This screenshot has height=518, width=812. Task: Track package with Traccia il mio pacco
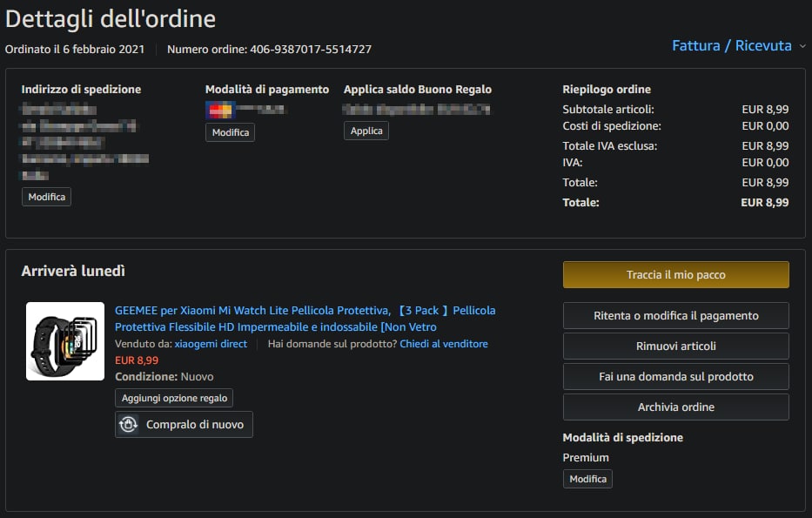click(x=675, y=274)
